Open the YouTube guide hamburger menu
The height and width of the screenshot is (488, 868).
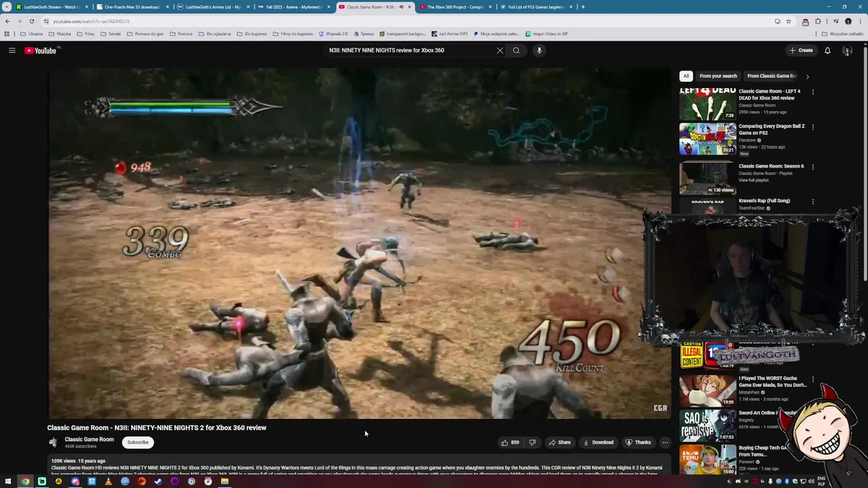point(12,50)
